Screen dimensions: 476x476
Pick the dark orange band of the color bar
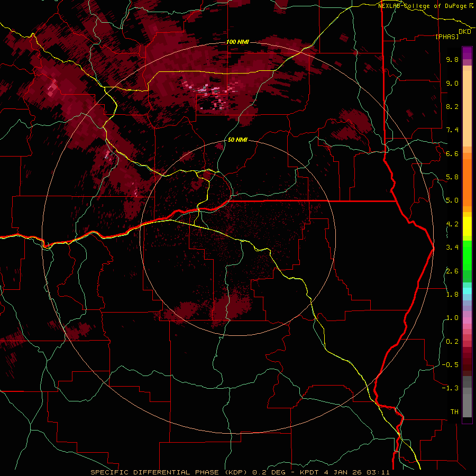point(467,182)
